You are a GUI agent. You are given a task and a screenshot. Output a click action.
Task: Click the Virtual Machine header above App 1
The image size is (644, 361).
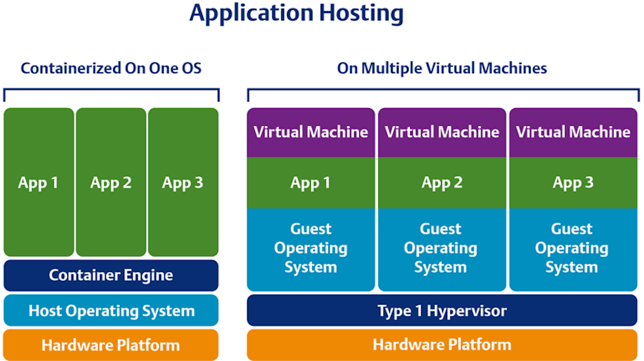(x=311, y=132)
